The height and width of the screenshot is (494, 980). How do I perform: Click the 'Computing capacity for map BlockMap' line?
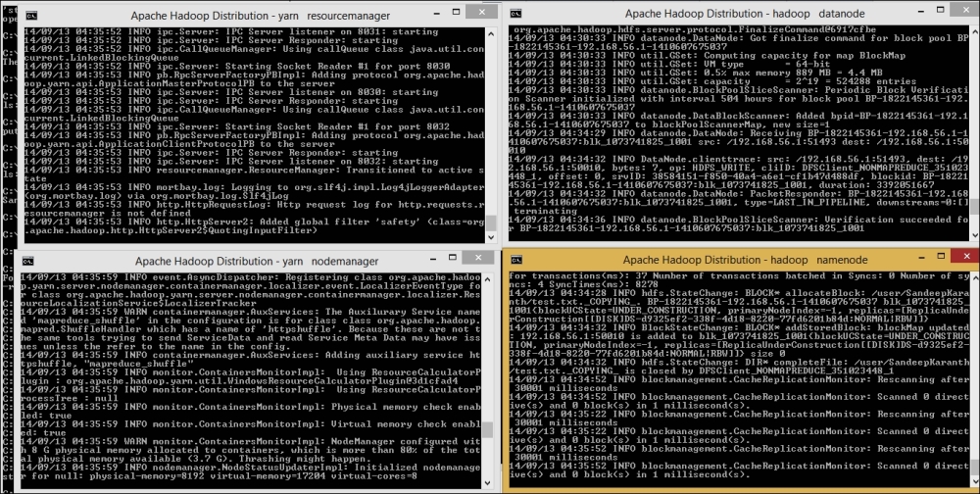coord(707,56)
